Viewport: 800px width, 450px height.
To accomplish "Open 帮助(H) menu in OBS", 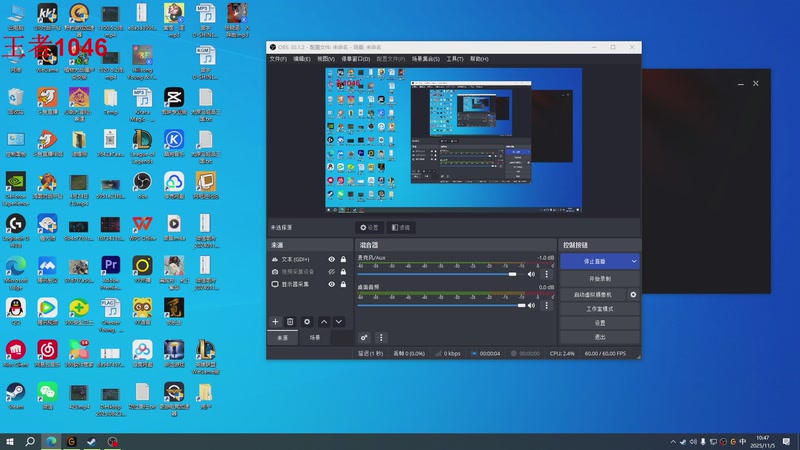I will [479, 59].
